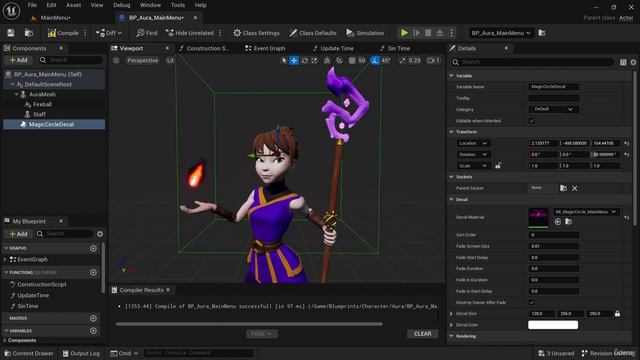This screenshot has width=640, height=360.
Task: Toggle Decal Size lock icon
Action: click(x=617, y=313)
